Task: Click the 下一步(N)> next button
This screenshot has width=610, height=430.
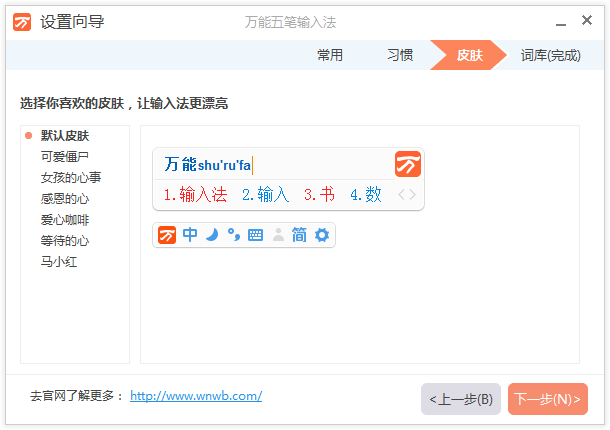Action: click(x=548, y=399)
